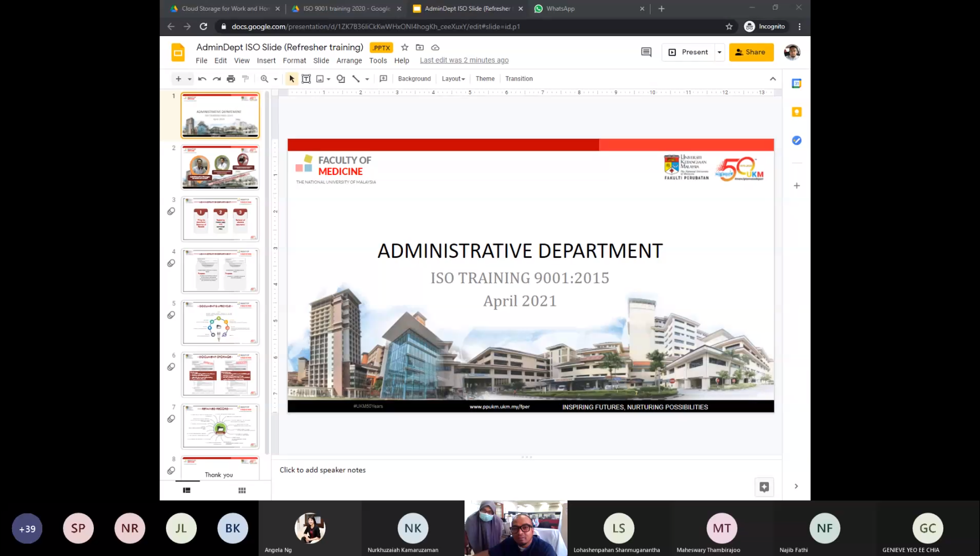Image resolution: width=980 pixels, height=556 pixels.
Task: Select the Text box tool
Action: pyautogui.click(x=306, y=79)
